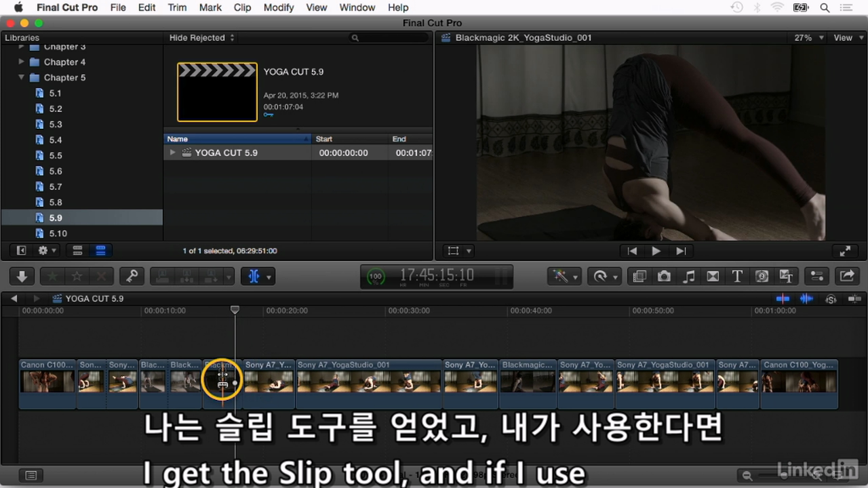
Task: Select the blue Trim tool button
Action: tap(254, 277)
